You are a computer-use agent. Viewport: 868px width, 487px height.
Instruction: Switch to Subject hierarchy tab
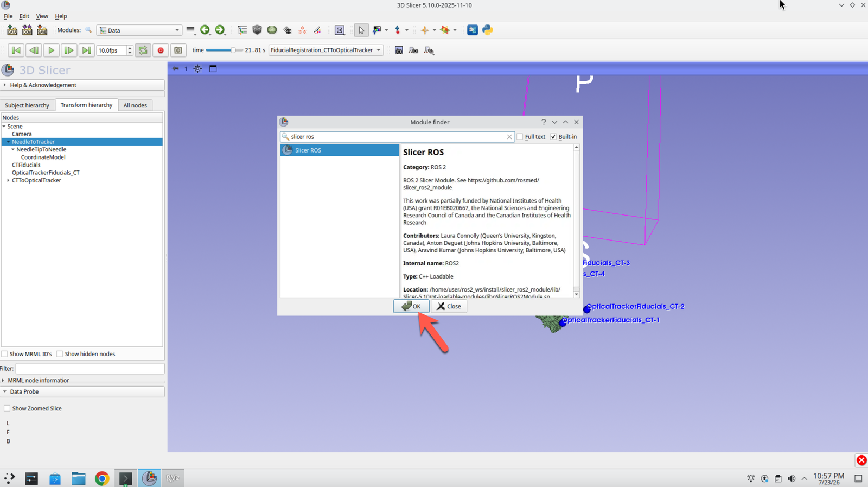click(27, 105)
